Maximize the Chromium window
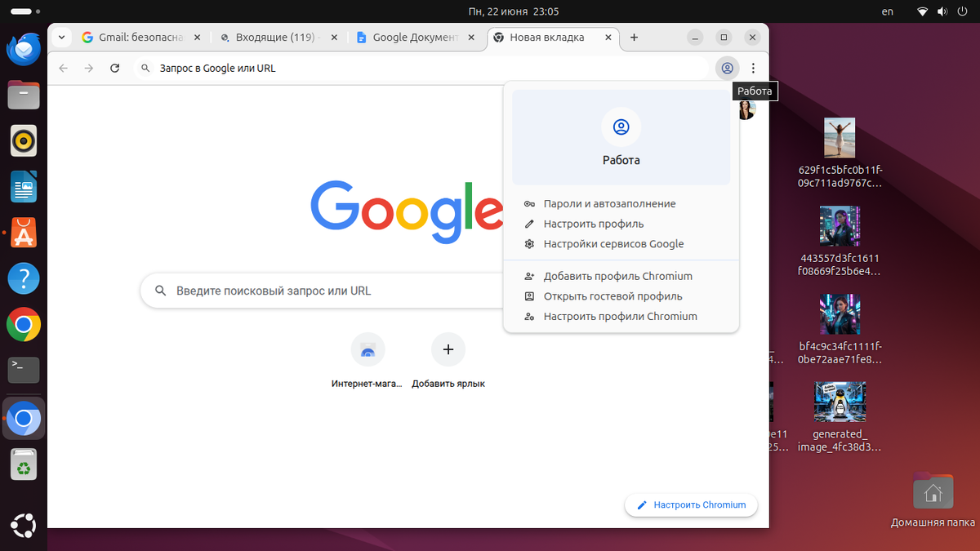Screen dimensions: 980x551 pos(724,38)
